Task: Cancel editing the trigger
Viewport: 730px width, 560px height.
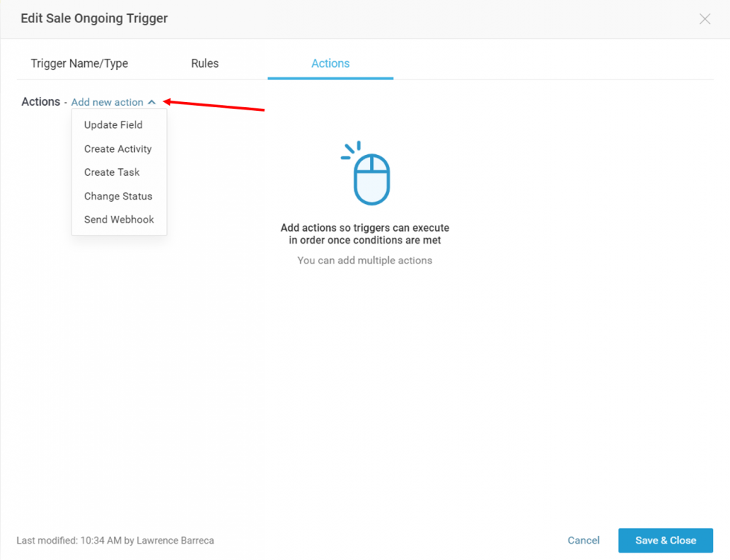Action: 583,540
